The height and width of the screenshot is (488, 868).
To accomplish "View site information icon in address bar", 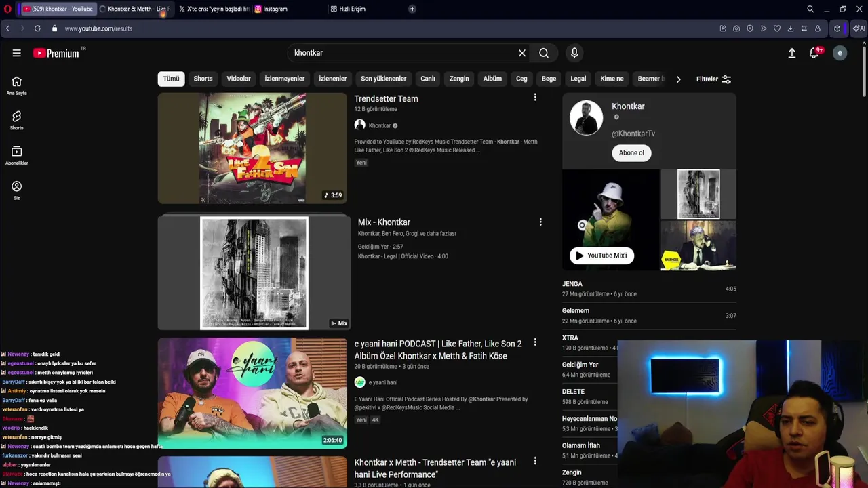I will coord(54,28).
